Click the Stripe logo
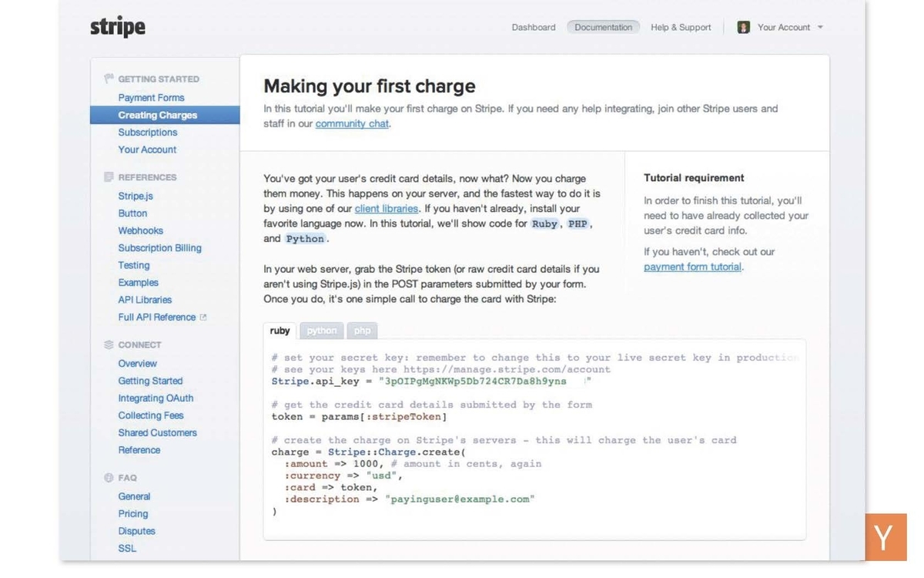 point(118,27)
